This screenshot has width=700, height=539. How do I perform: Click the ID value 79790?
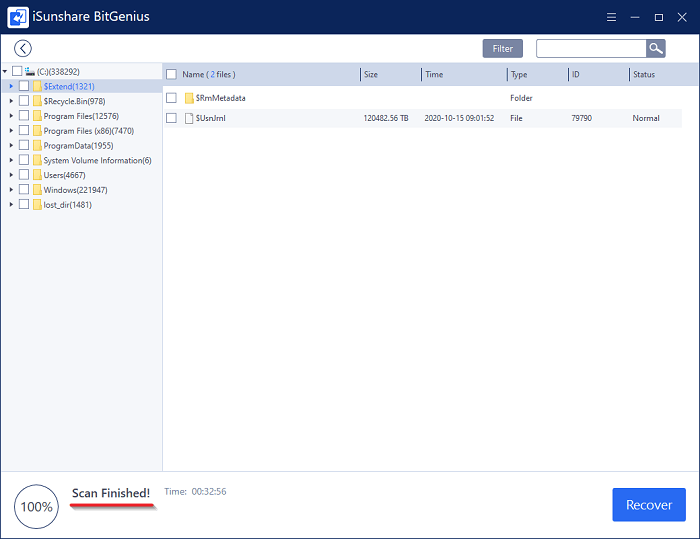[x=581, y=118]
